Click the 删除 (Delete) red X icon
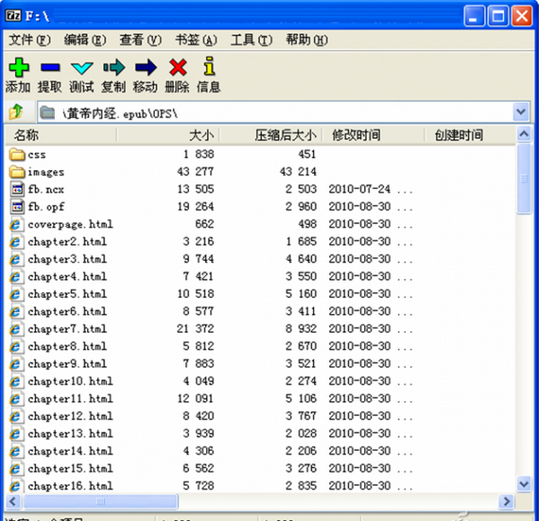 (x=178, y=67)
